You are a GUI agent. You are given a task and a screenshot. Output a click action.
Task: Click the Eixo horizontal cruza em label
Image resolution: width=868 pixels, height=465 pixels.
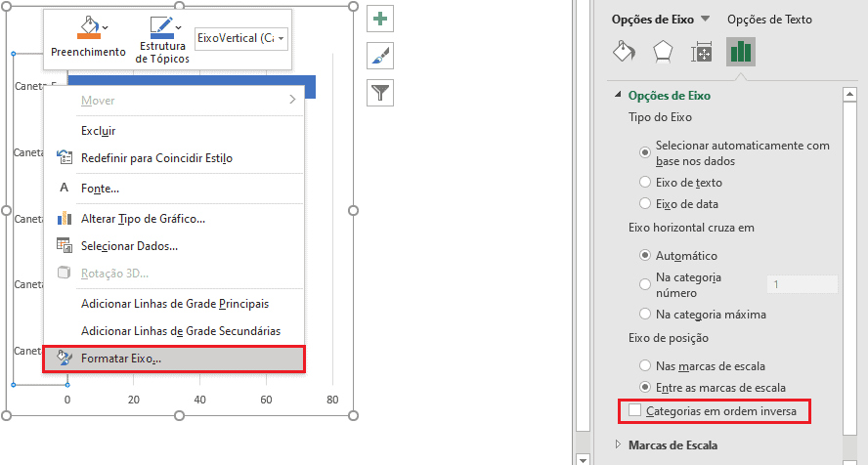click(x=691, y=228)
